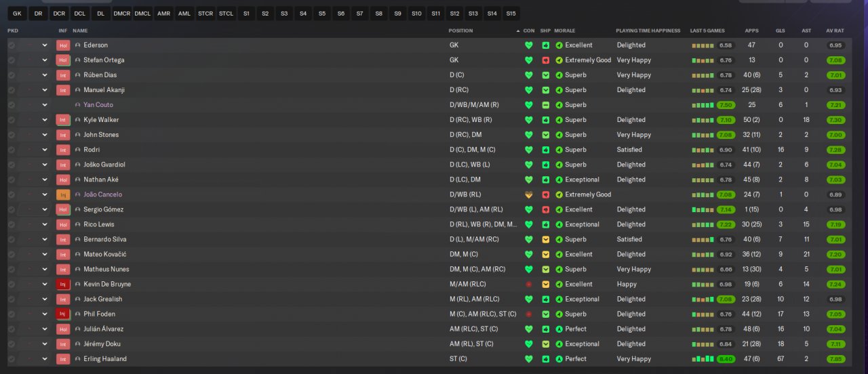This screenshot has width=868, height=374.
Task: Toggle the picked checkmark for Julián Álvarez
Action: pos(12,329)
